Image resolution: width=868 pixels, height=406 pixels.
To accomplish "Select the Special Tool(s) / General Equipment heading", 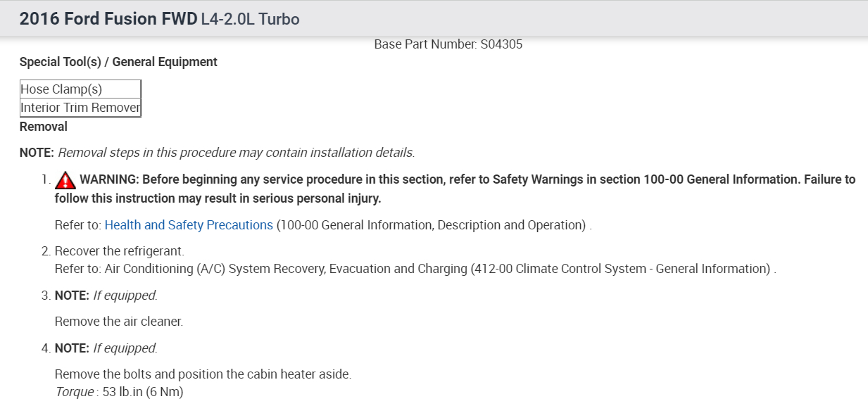I will [118, 62].
